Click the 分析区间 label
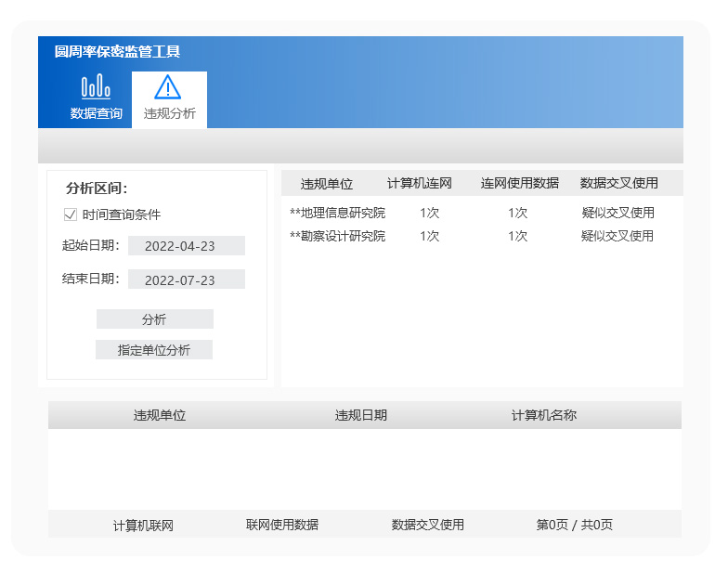 pyautogui.click(x=97, y=188)
